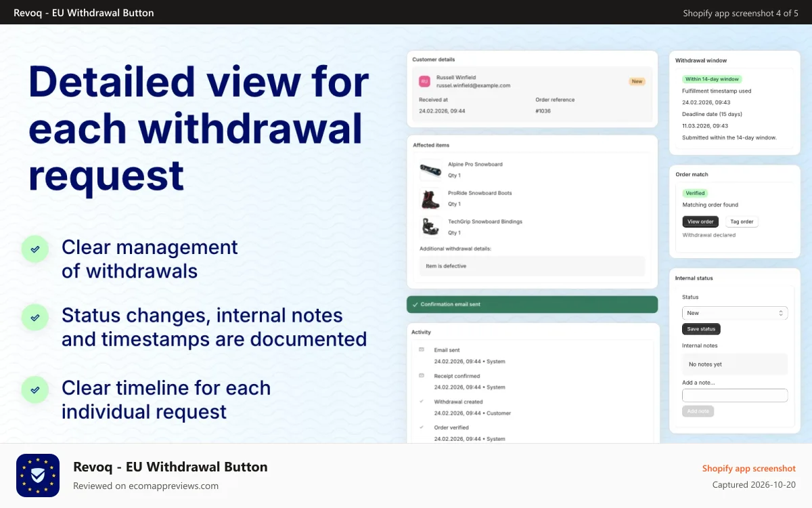Click the Activity panel heading
This screenshot has height=508, width=812.
pos(421,333)
